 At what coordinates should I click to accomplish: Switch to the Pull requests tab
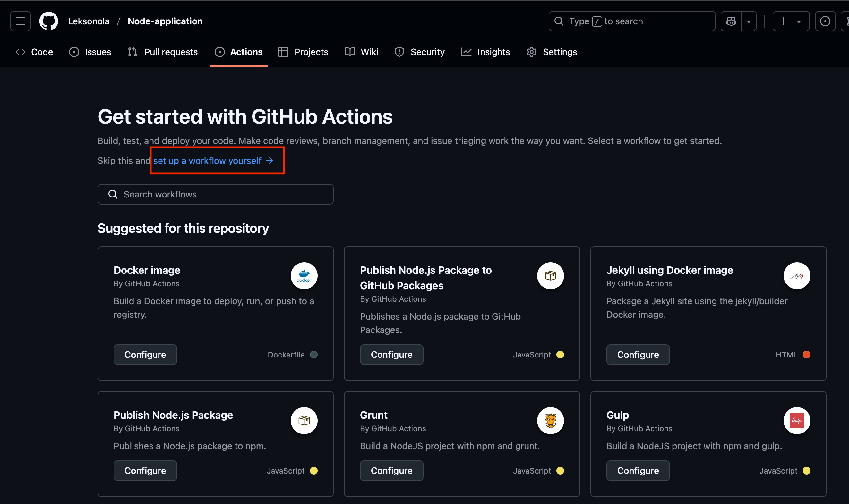pos(162,52)
